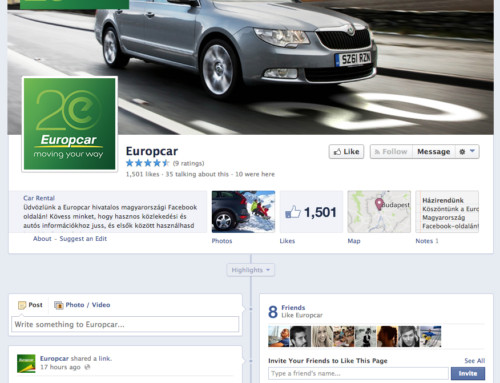Open the Budapest map thumbnail
Image resolution: width=500 pixels, height=383 pixels.
tap(379, 212)
